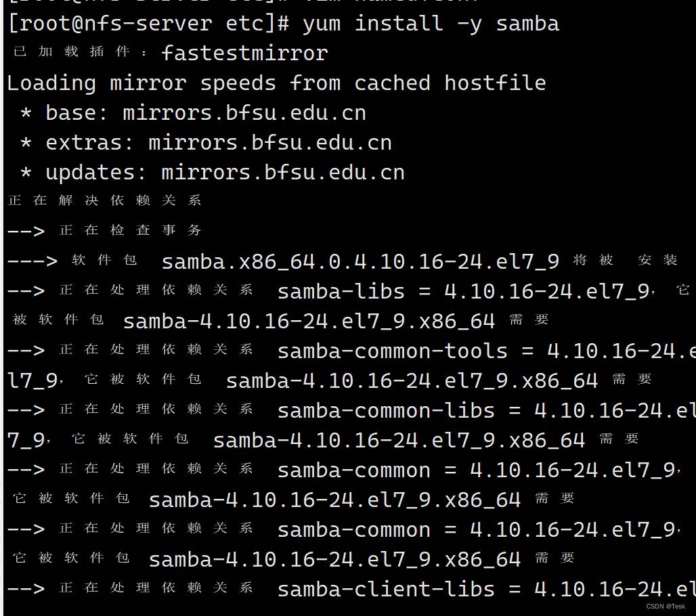Viewport: 696px width, 616px height.
Task: Click the 将被 安装 text
Action: pos(625,260)
